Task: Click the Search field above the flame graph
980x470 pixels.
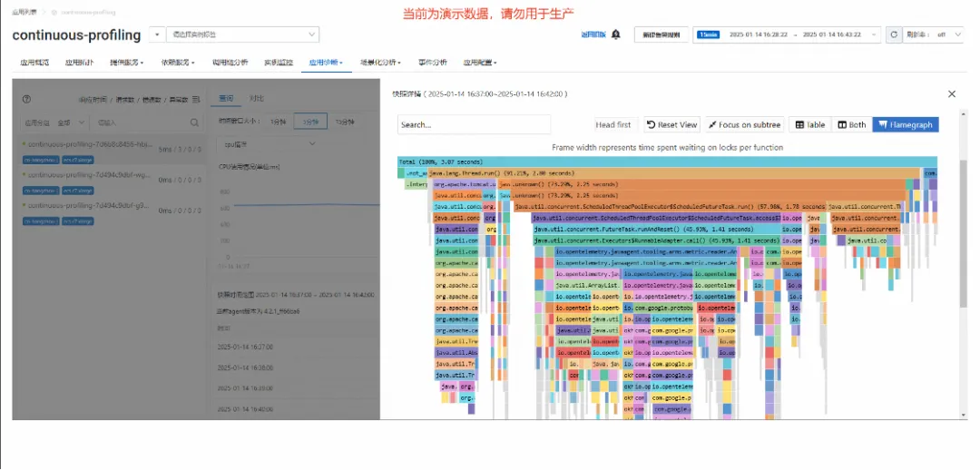Action: click(x=474, y=124)
